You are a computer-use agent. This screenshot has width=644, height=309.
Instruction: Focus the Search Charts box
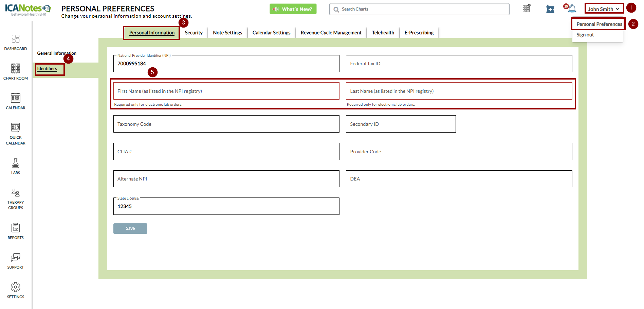(x=419, y=9)
